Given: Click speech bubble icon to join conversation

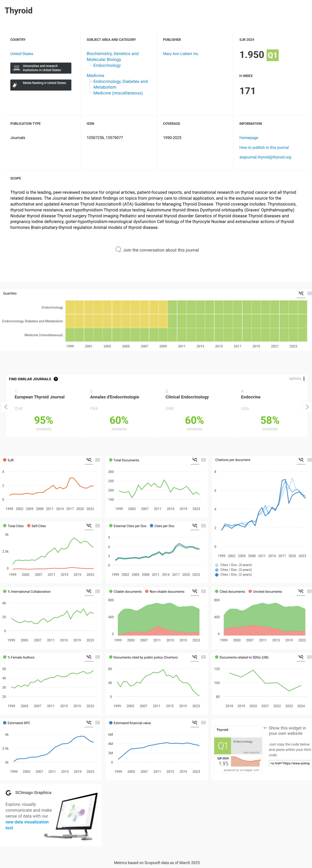Looking at the screenshot, I should click(x=118, y=249).
